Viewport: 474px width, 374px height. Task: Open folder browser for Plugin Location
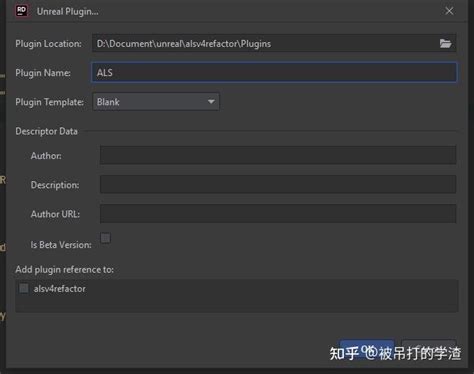point(445,43)
